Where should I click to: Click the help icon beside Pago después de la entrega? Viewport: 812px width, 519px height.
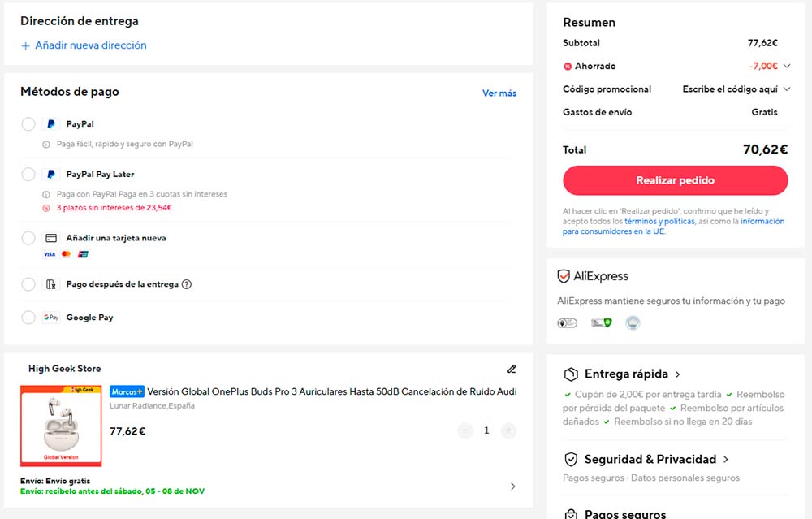click(187, 284)
